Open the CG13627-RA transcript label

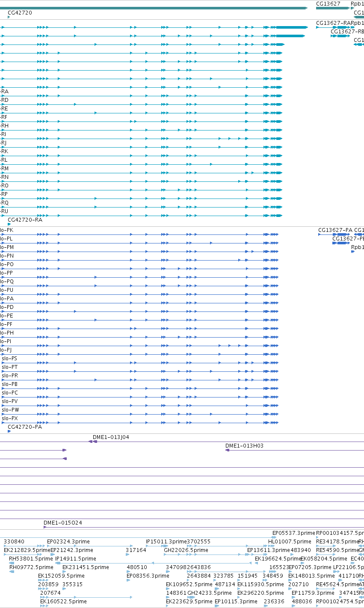(333, 23)
